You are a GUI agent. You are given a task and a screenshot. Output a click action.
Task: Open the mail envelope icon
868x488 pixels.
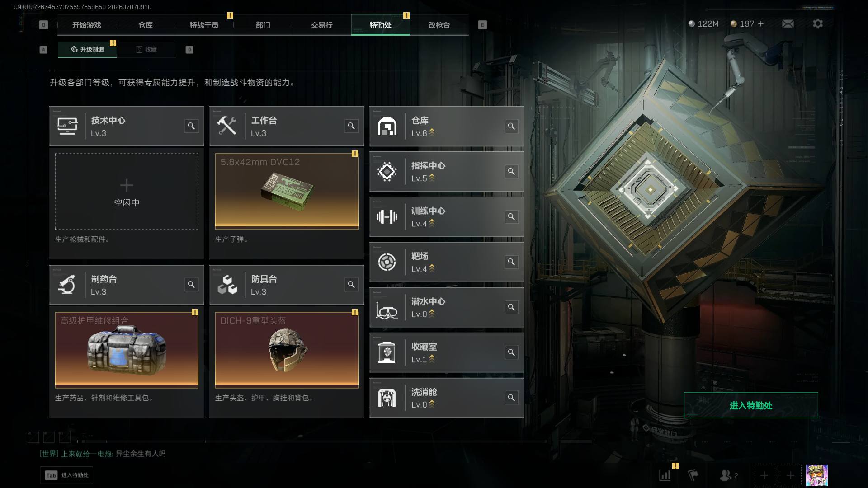pyautogui.click(x=788, y=23)
